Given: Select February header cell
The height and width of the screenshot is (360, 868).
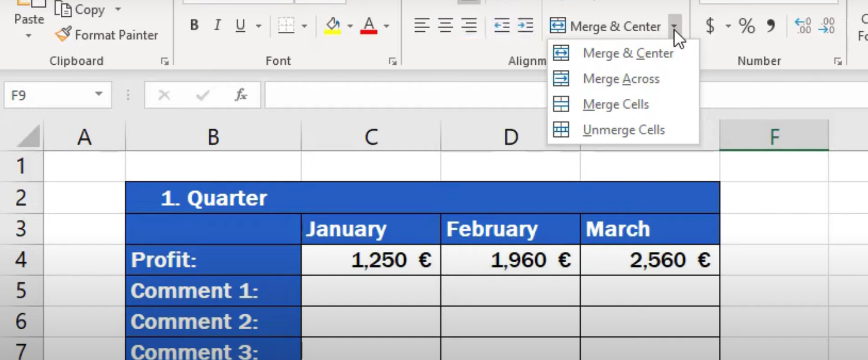Looking at the screenshot, I should 510,229.
